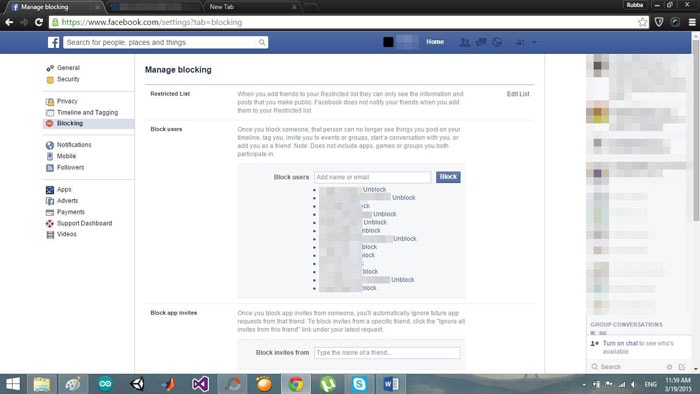Open Skype from taskbar
This screenshot has height=394, width=700.
[359, 384]
